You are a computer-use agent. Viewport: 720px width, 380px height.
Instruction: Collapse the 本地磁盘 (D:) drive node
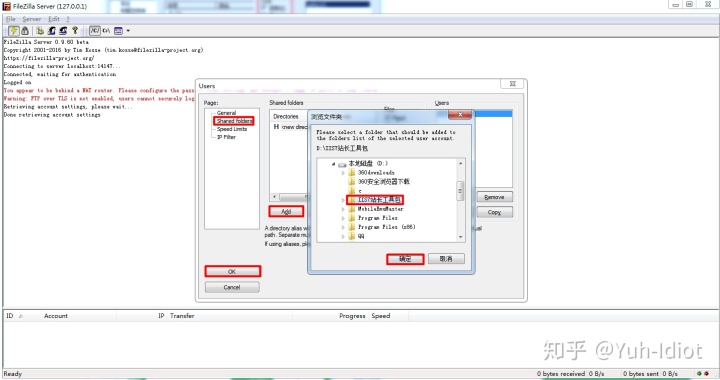(333, 163)
